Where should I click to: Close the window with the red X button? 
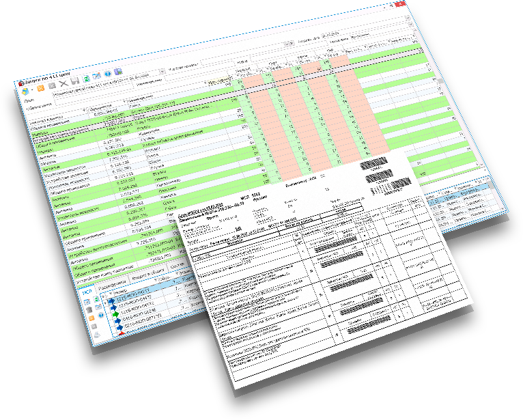click(400, 4)
